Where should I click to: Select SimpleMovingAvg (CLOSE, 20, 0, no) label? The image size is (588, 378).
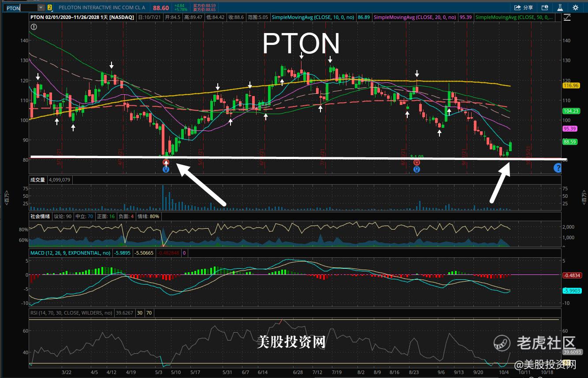(415, 18)
